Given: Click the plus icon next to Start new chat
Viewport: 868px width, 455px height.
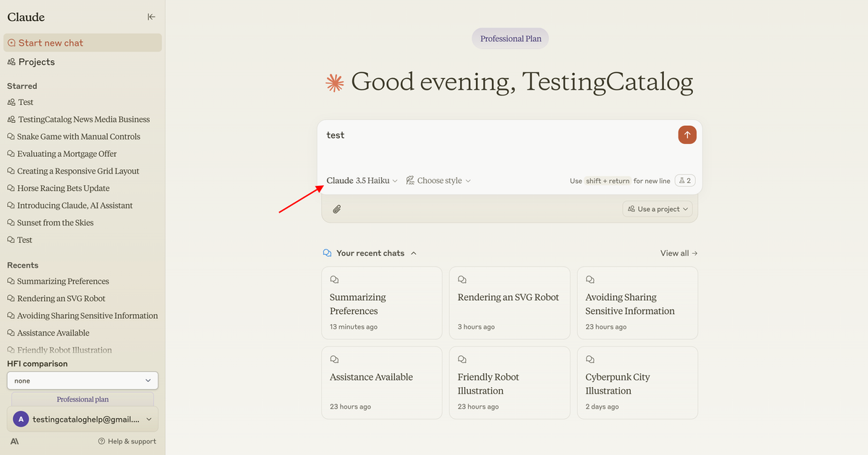Looking at the screenshot, I should [x=10, y=43].
